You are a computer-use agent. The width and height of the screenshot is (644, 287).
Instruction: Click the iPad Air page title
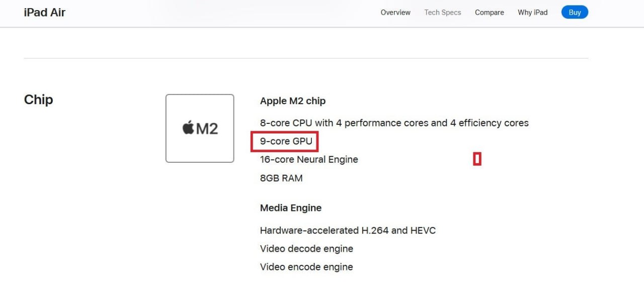pyautogui.click(x=45, y=13)
